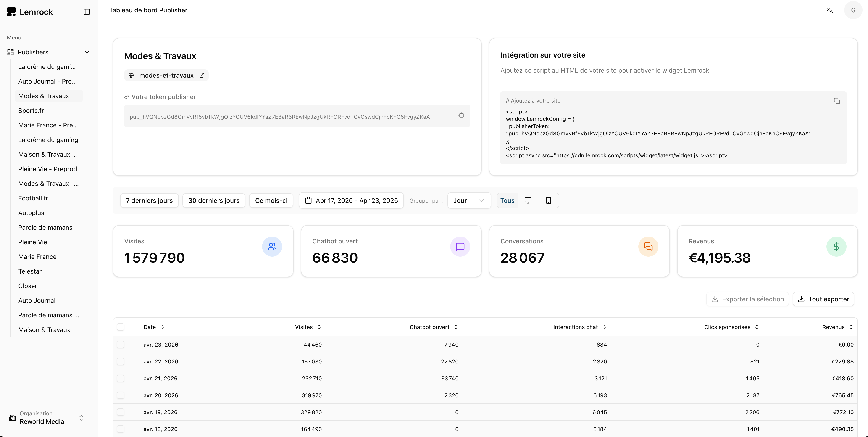This screenshot has height=437, width=868.
Task: Collapse the sidebar panel icon
Action: click(x=87, y=12)
